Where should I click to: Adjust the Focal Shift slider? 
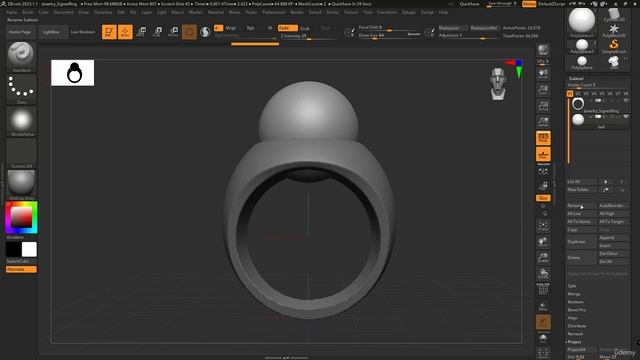(388, 28)
